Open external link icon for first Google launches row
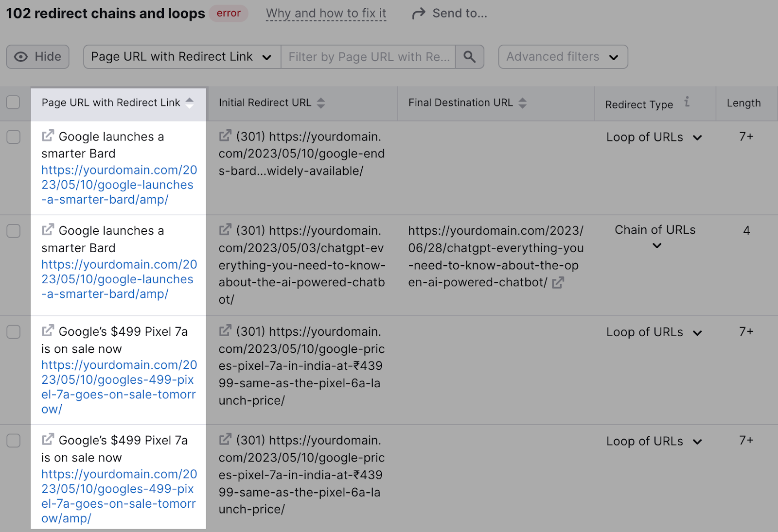This screenshot has height=532, width=778. pyautogui.click(x=48, y=136)
